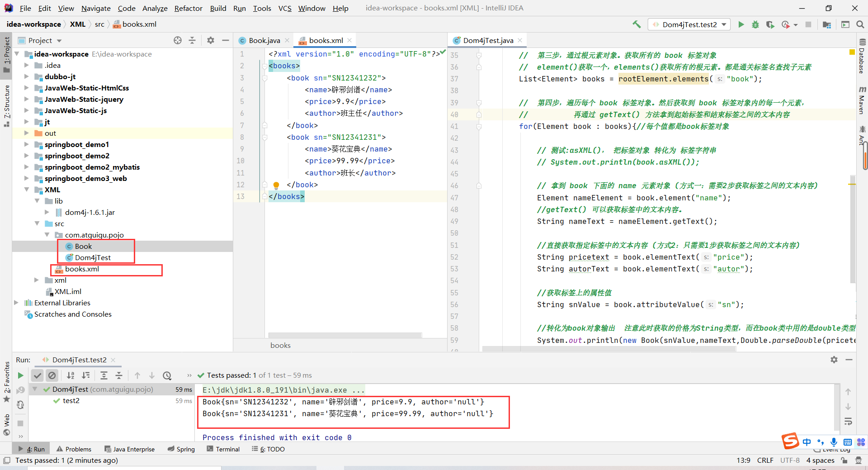Viewport: 868px width, 470px height.
Task: Click the horizontal scrollbar under books.xml editor
Action: [x=345, y=335]
